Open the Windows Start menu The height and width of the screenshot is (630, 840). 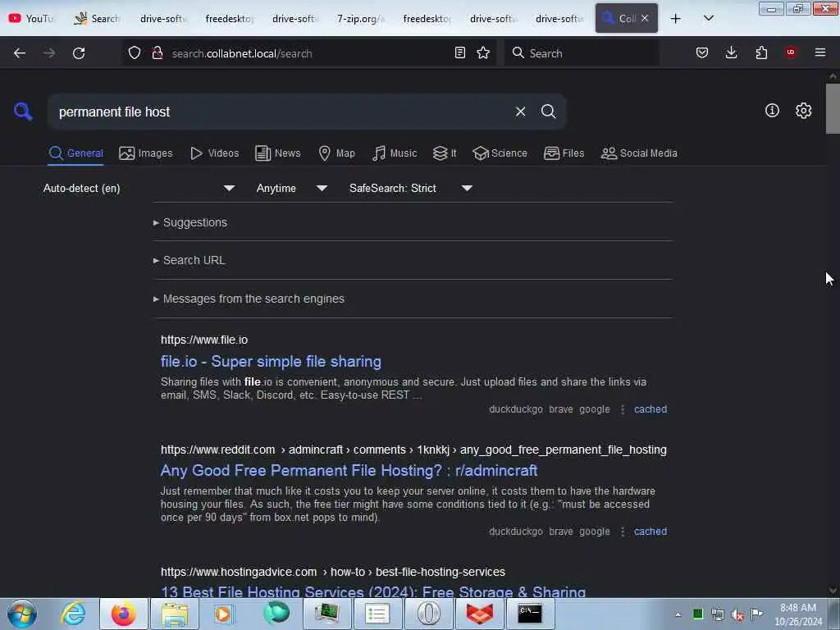[22, 614]
